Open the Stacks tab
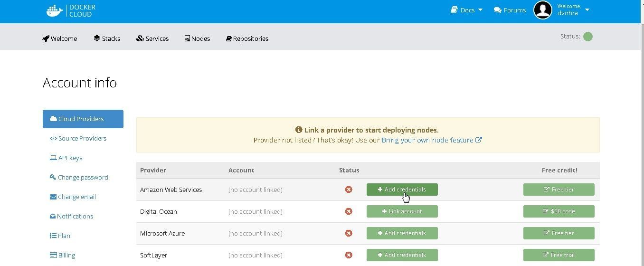The height and width of the screenshot is (266, 644). [x=107, y=38]
